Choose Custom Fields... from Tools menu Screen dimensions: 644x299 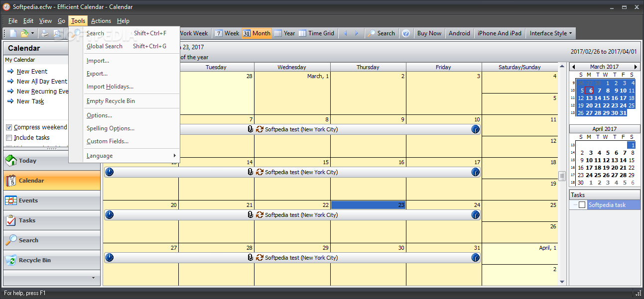coord(124,141)
